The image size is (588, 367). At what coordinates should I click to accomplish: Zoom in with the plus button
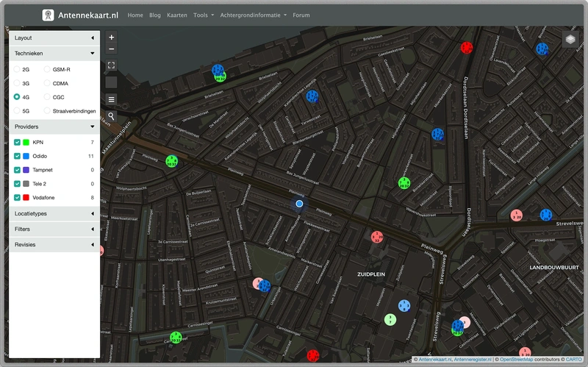pyautogui.click(x=112, y=38)
